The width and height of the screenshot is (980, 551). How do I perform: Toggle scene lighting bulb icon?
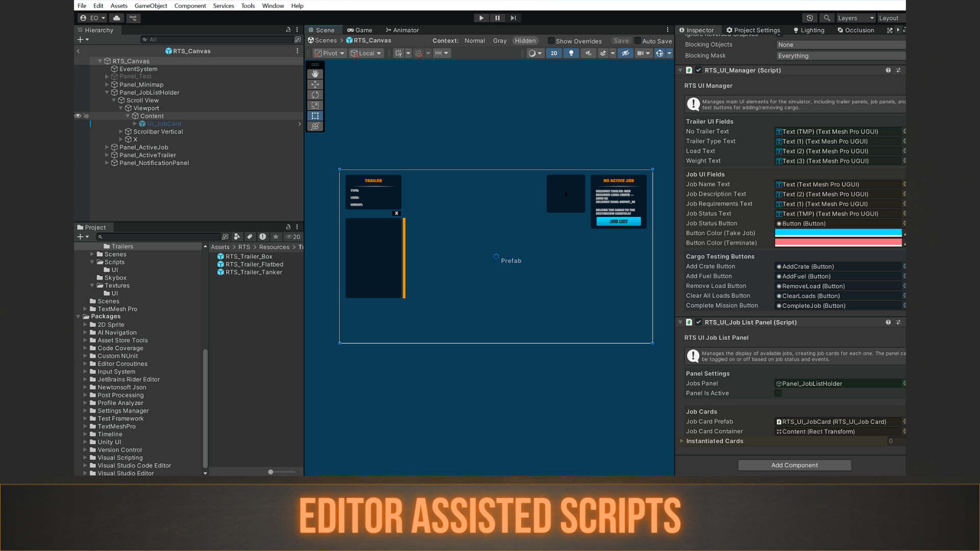point(571,53)
